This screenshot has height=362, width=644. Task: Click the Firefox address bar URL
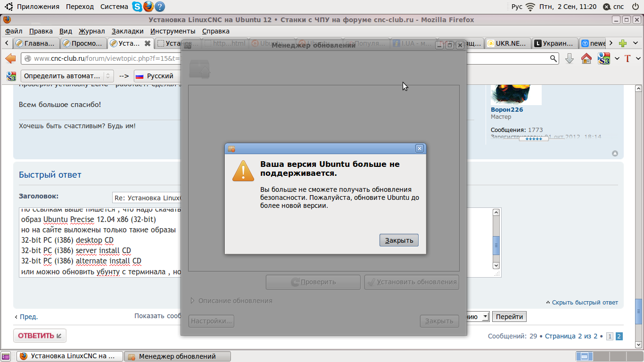coord(107,58)
